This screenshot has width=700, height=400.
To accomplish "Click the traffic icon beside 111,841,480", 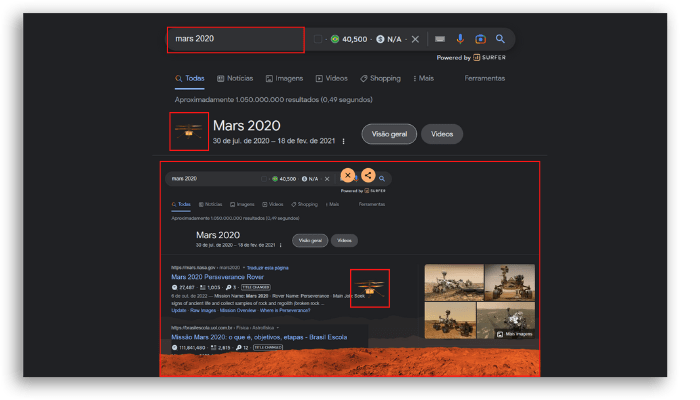I will (174, 348).
